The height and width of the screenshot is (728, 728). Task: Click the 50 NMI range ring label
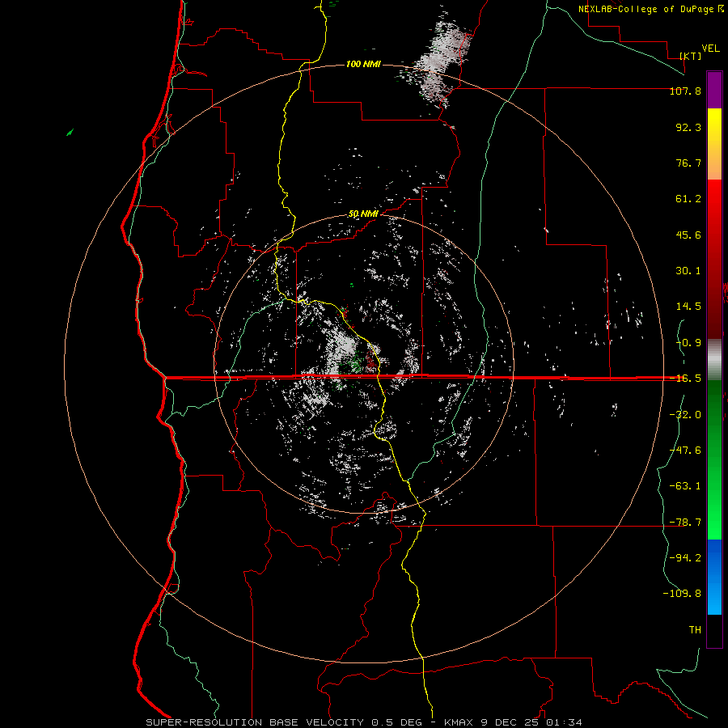(363, 214)
